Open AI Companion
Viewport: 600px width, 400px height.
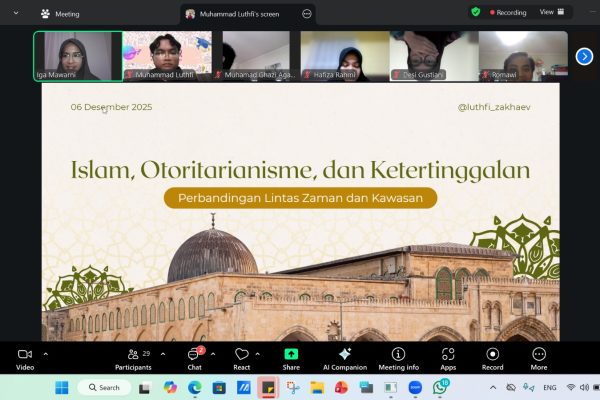tap(344, 358)
